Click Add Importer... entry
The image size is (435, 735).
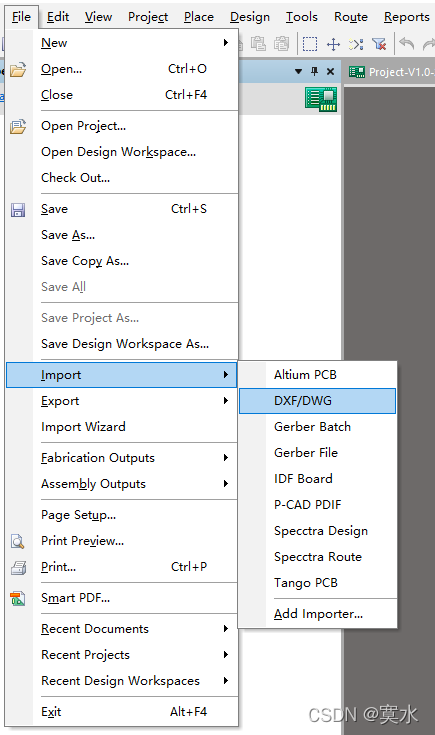click(317, 614)
